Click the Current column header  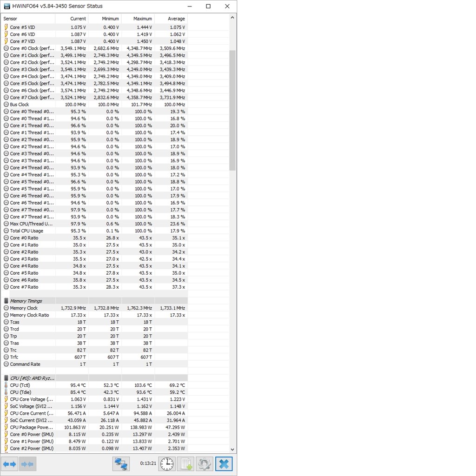[x=72, y=19]
